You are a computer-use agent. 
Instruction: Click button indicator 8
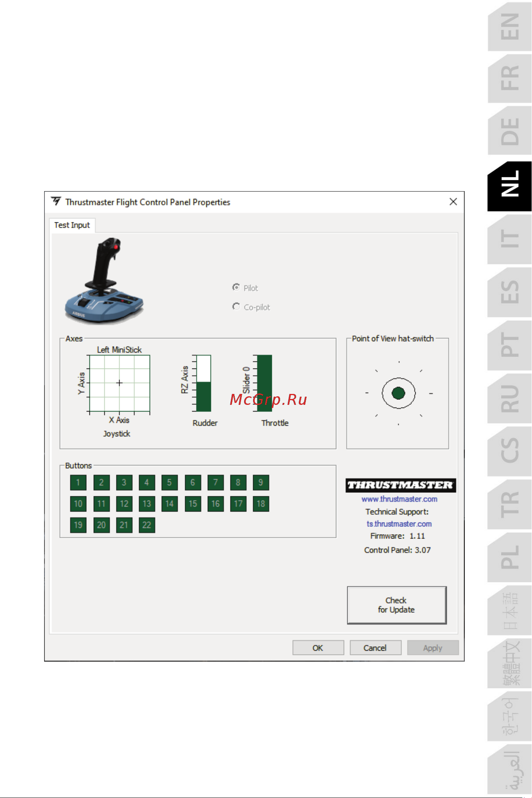(238, 483)
